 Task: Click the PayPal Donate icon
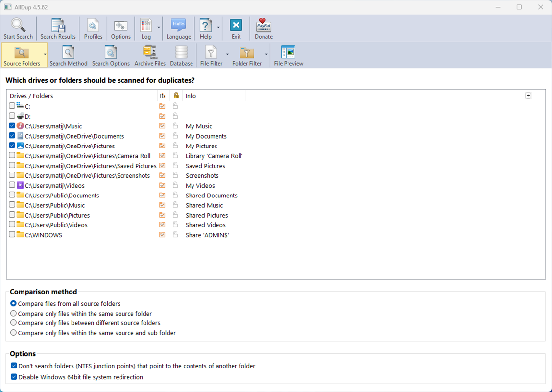pos(264,25)
